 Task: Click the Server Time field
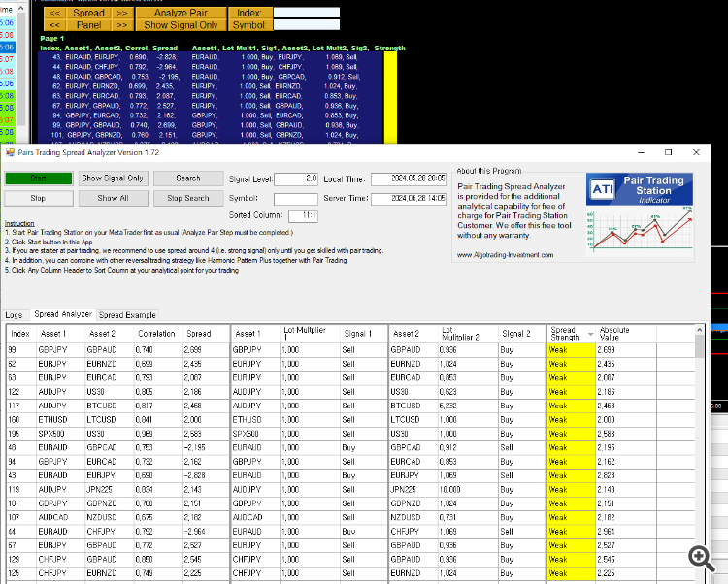coord(409,199)
